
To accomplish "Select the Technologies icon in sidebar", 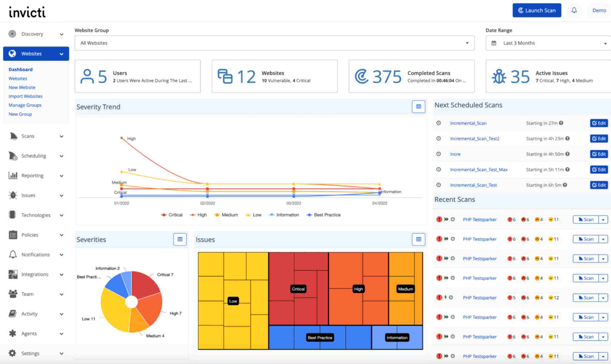I will pos(12,215).
